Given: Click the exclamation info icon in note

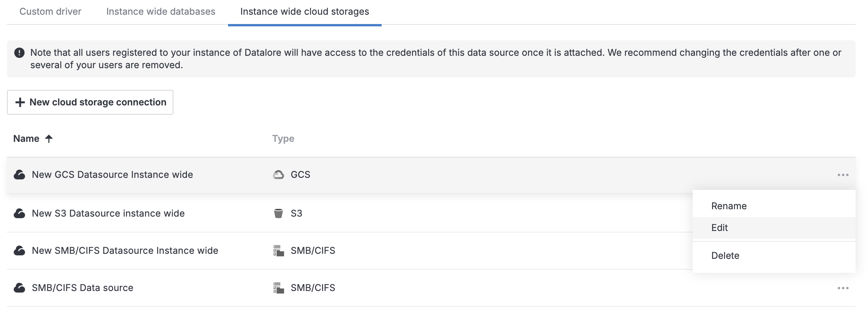Looking at the screenshot, I should (x=19, y=53).
